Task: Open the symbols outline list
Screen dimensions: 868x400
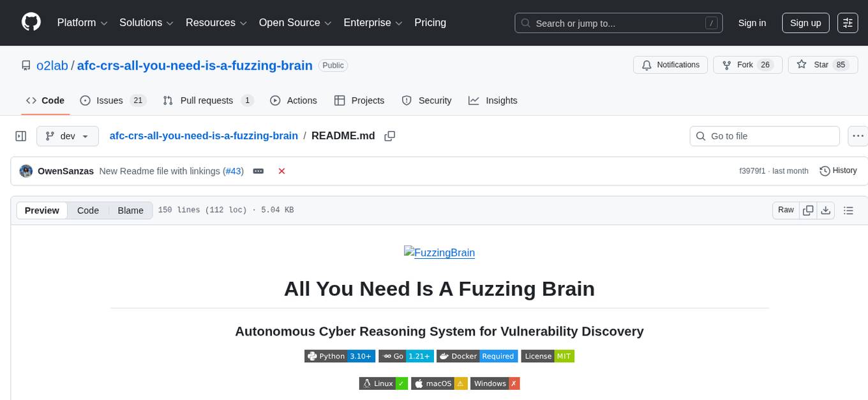Action: pyautogui.click(x=847, y=210)
